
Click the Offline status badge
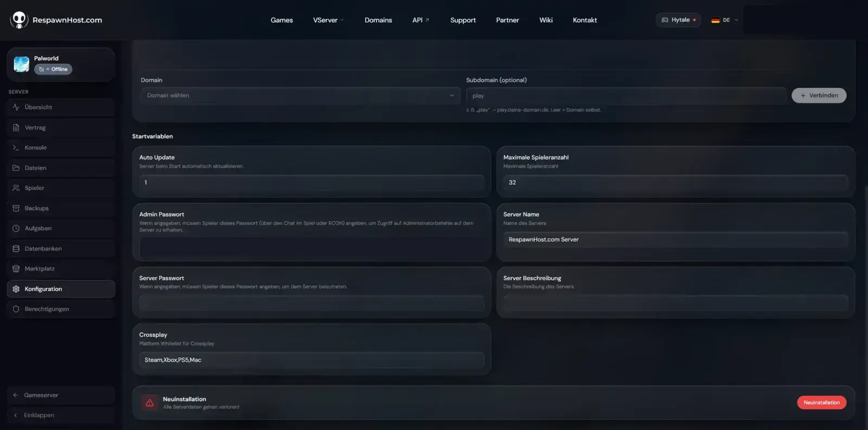(x=53, y=69)
